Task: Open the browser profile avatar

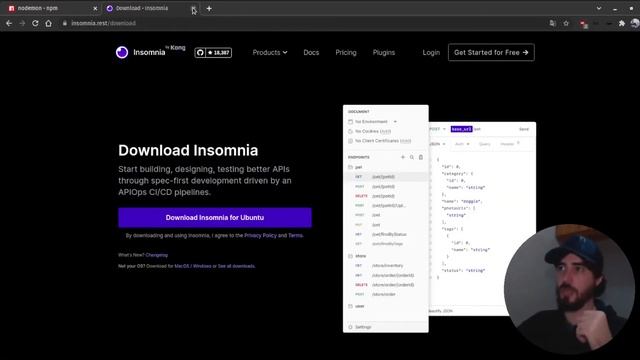Action: click(635, 23)
